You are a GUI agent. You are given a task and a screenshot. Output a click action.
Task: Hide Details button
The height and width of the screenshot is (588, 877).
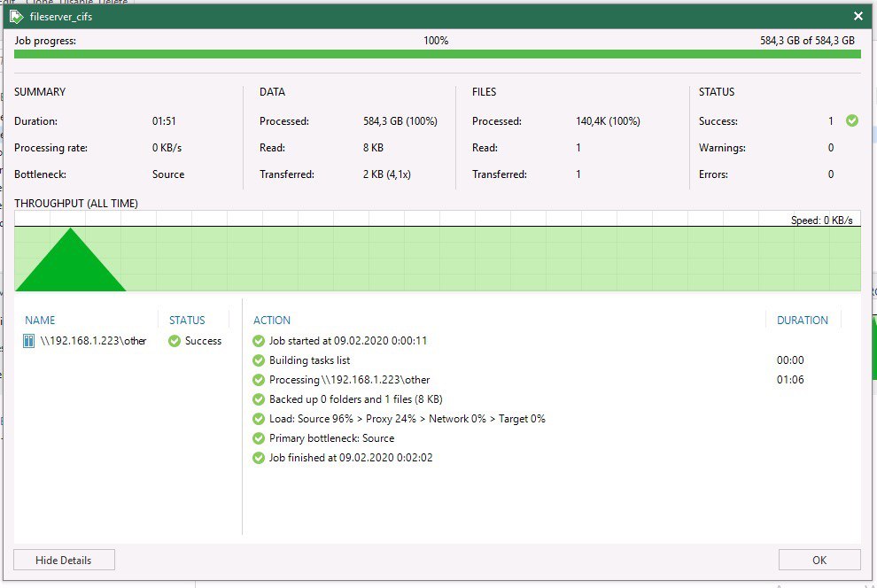[x=64, y=560]
